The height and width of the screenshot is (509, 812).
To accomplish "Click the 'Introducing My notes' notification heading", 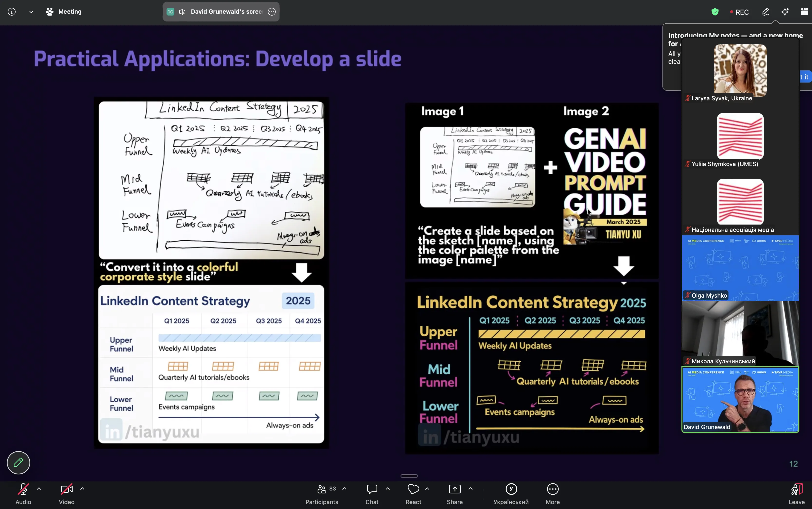I will point(736,39).
